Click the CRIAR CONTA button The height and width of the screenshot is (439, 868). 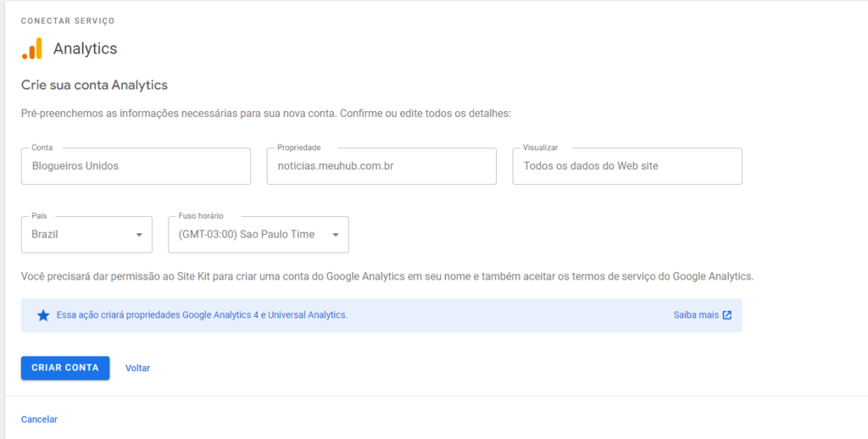pyautogui.click(x=65, y=368)
